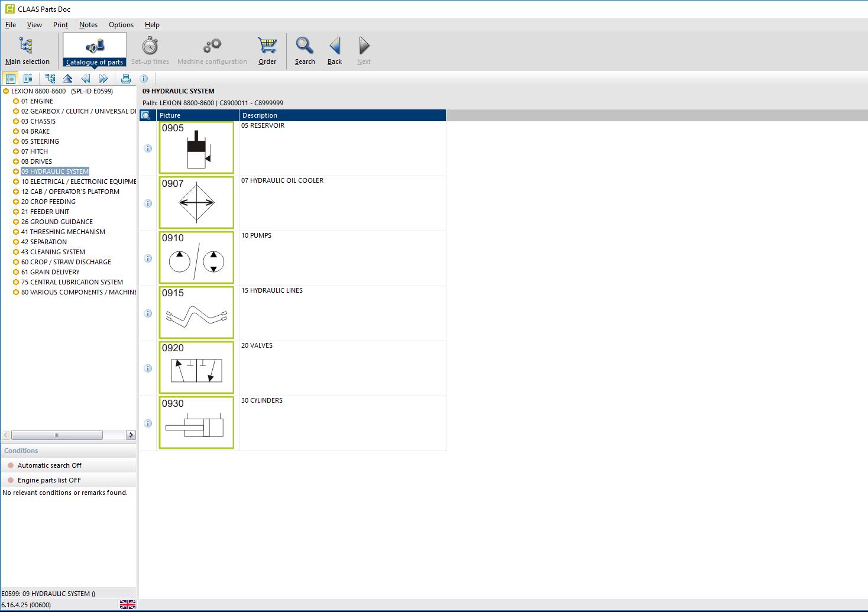Switch to the picture list view icon
This screenshot has height=612, width=868.
coord(10,79)
